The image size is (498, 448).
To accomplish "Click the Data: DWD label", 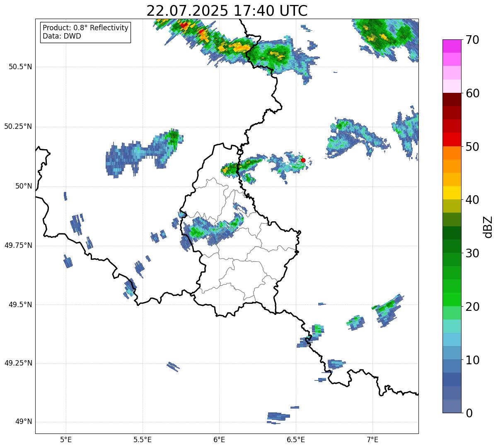I will [x=62, y=36].
